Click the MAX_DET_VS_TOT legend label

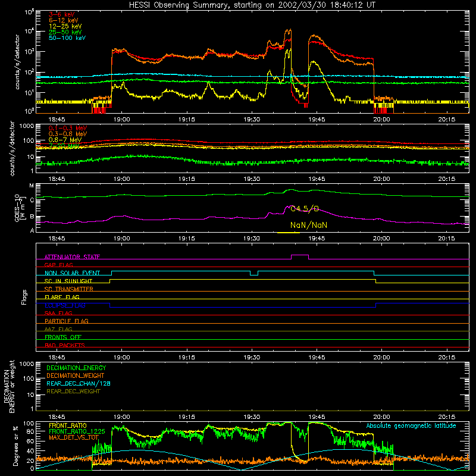pos(74,437)
